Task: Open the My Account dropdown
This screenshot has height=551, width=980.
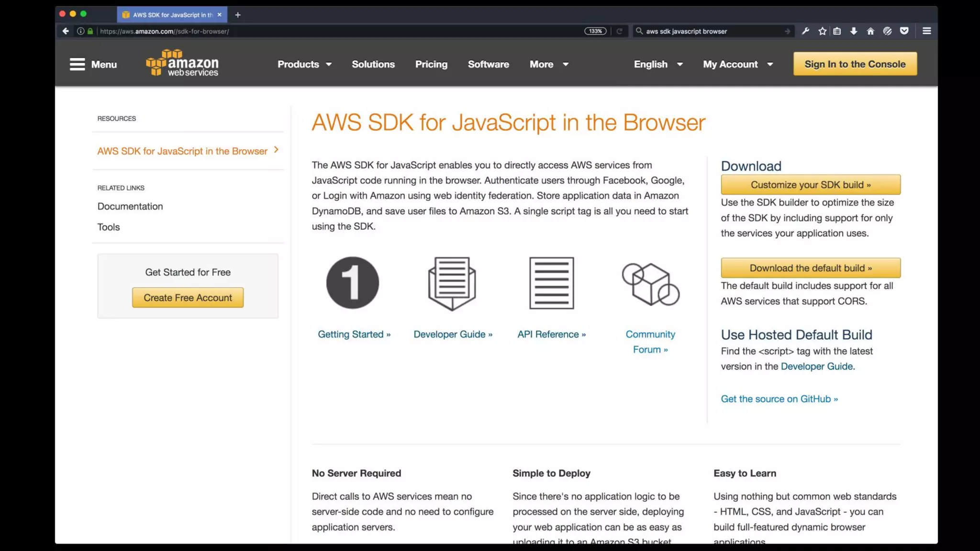Action: point(738,64)
